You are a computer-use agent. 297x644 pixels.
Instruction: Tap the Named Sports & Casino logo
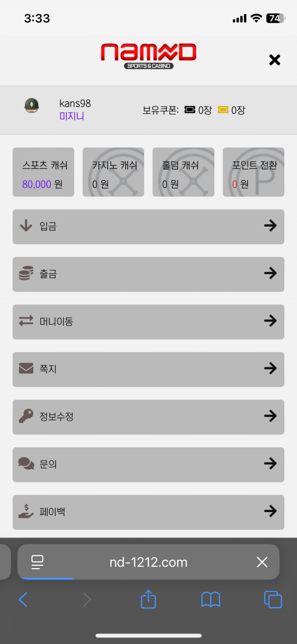148,55
